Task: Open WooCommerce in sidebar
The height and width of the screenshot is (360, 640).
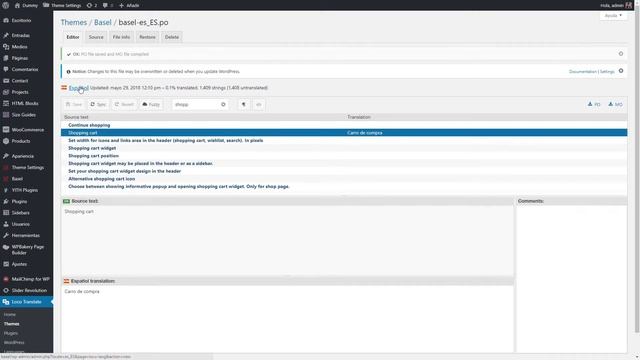Action: coord(27,130)
